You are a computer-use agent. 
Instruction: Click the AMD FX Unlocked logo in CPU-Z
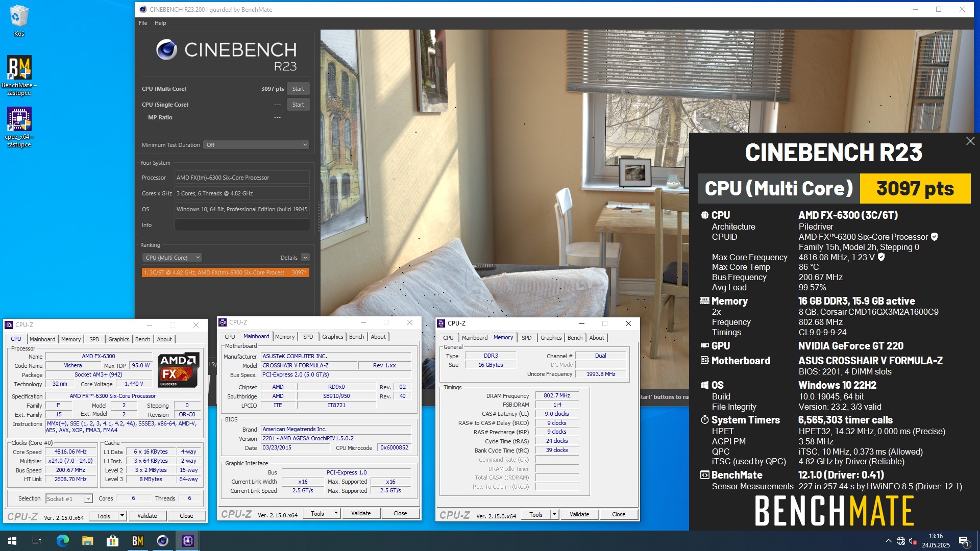coord(178,369)
